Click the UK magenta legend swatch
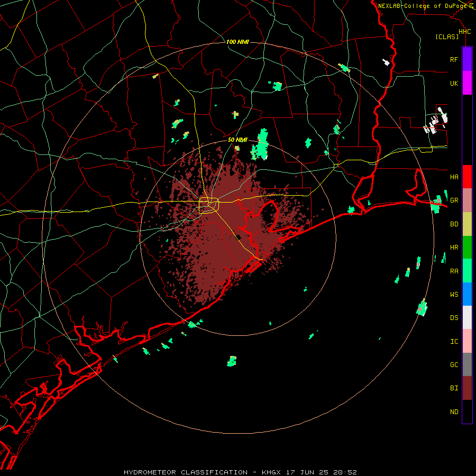Screen dimensions: 476x476 click(x=467, y=83)
